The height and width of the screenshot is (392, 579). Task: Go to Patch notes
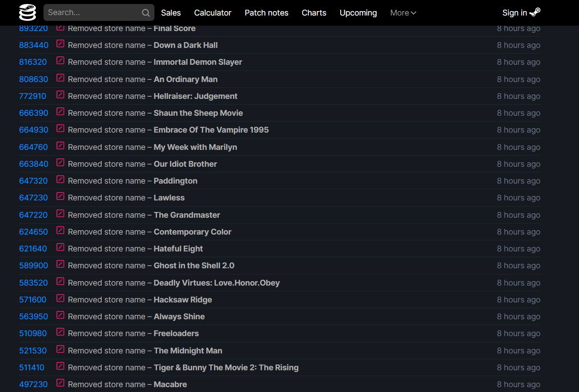coord(266,13)
